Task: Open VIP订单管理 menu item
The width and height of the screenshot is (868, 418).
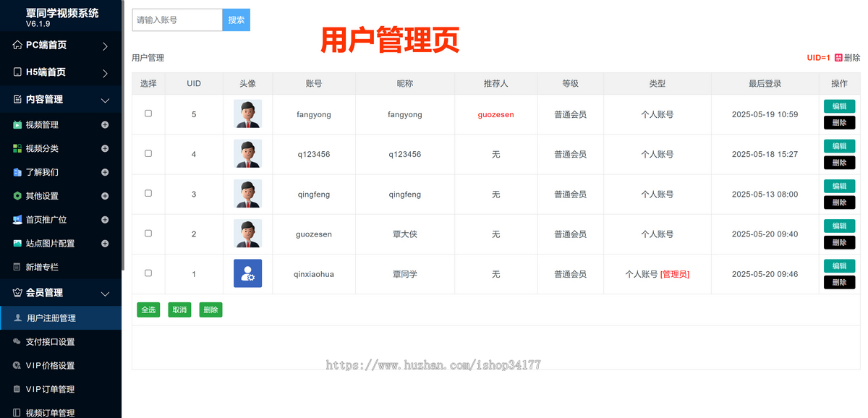Action: [50, 389]
